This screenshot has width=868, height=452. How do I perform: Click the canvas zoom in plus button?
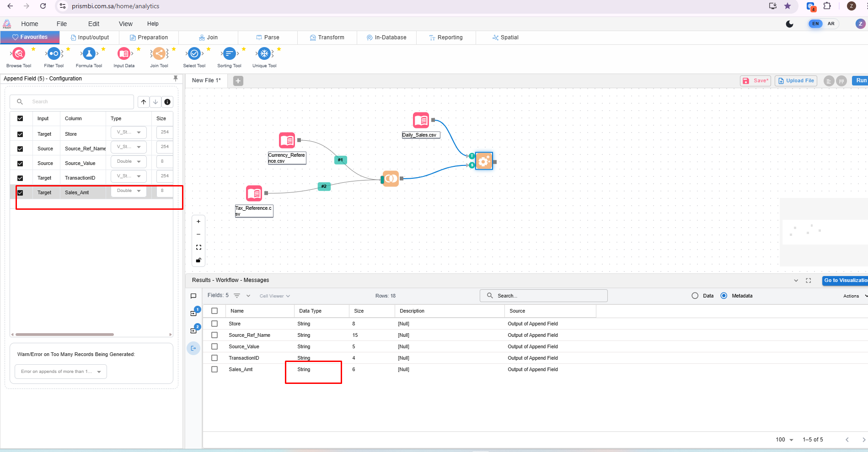coord(198,222)
